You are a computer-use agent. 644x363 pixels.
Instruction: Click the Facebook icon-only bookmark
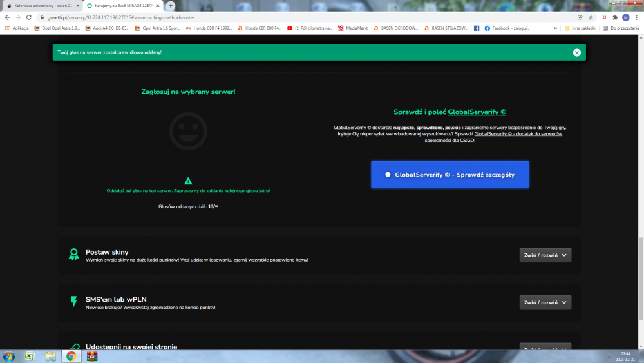coord(477,28)
